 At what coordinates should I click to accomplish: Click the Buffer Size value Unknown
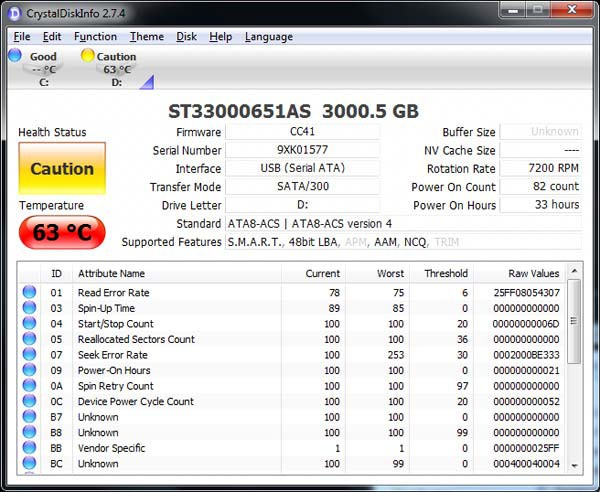click(541, 132)
